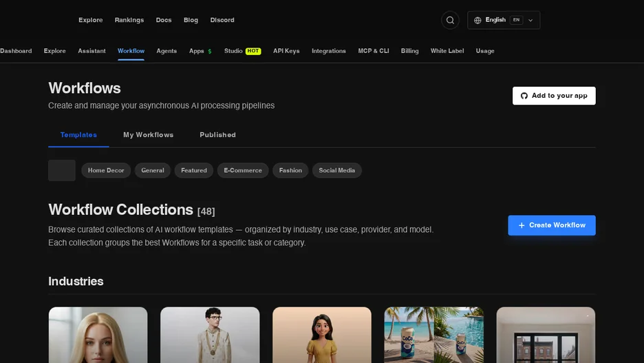Click the EN language code badge
The height and width of the screenshot is (363, 644).
(516, 20)
